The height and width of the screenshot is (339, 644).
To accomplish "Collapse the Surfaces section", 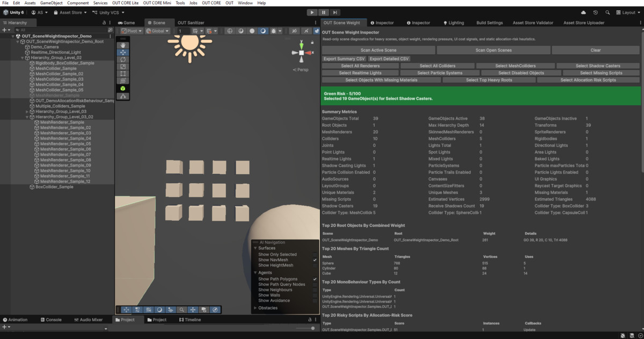I will pyautogui.click(x=255, y=248).
